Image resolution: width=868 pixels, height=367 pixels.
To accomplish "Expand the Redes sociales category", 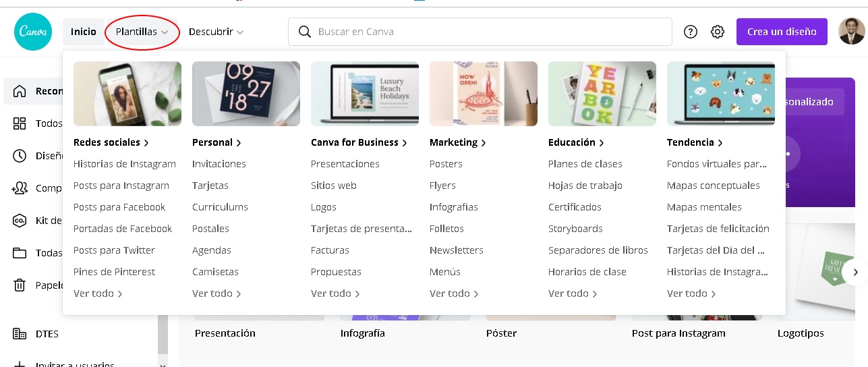I will (111, 142).
